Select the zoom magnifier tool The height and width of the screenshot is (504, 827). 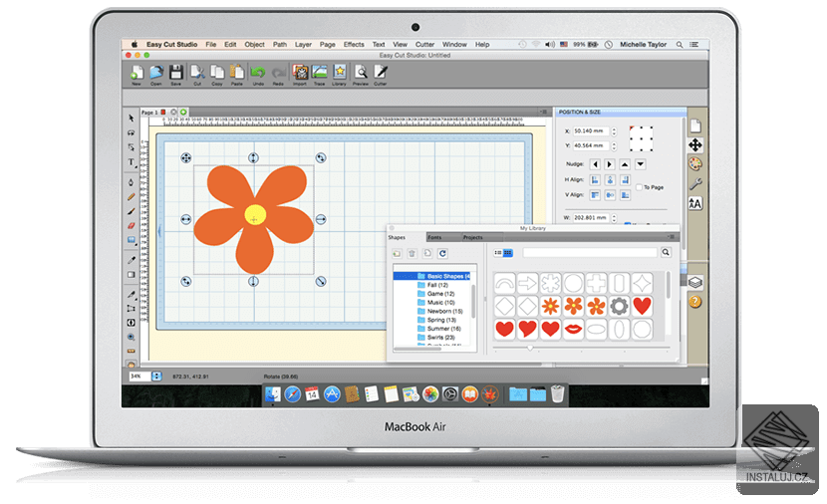(x=132, y=337)
